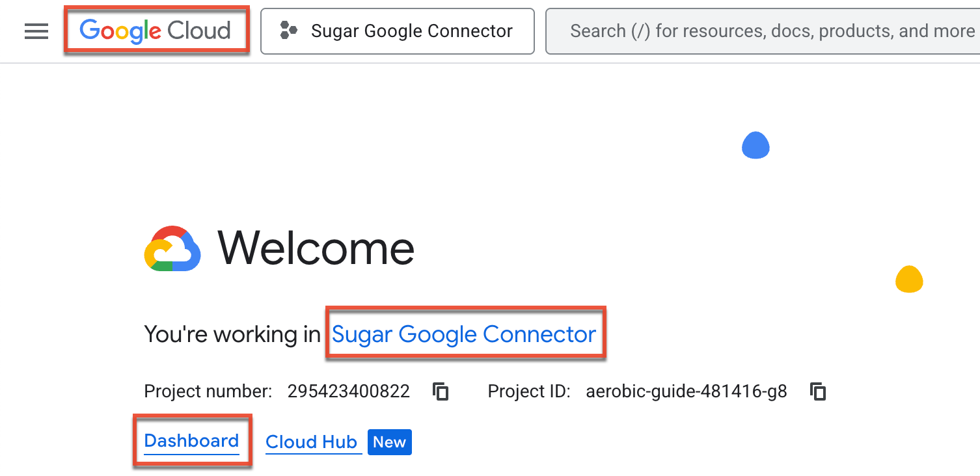
Task: Select the project number value 295423400822
Action: point(349,391)
